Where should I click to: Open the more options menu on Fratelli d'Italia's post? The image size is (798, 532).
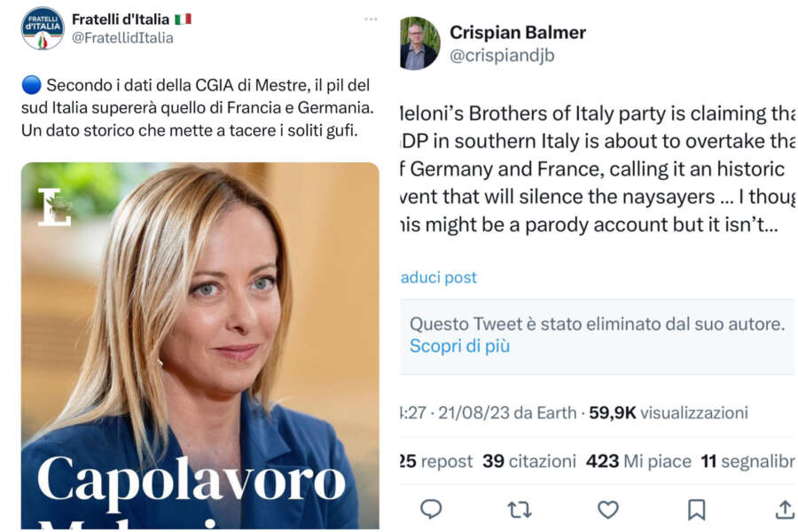click(x=371, y=18)
